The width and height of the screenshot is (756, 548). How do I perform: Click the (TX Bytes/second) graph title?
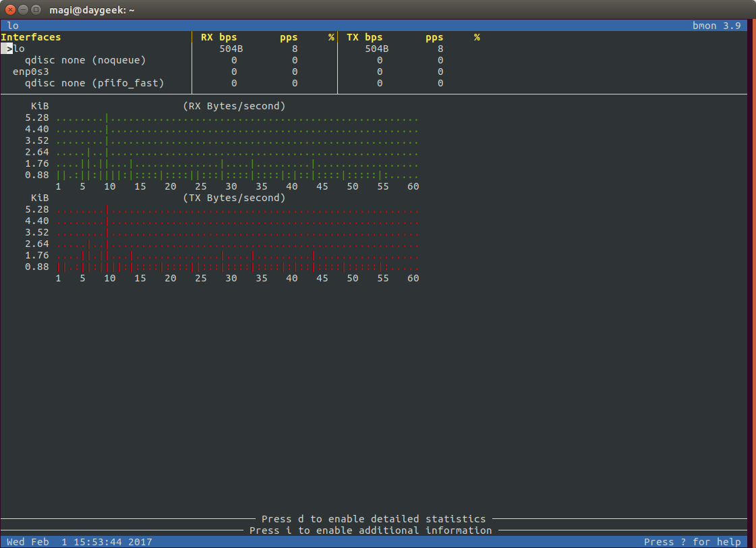click(234, 198)
